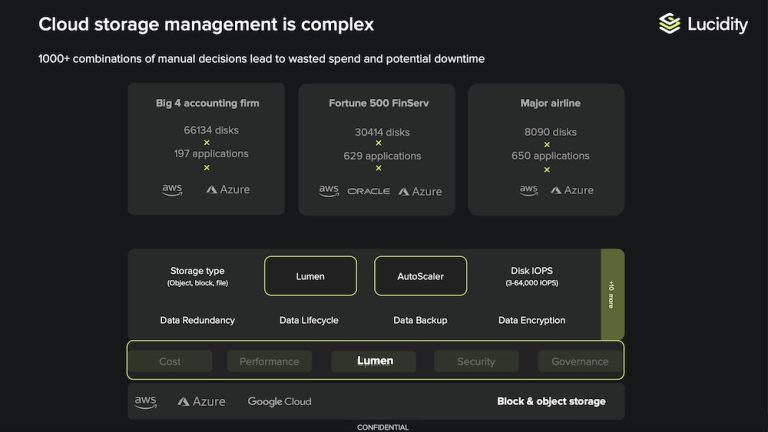The height and width of the screenshot is (432, 768).
Task: Click AWS logo in Big 4 accounting firm card
Action: pyautogui.click(x=172, y=190)
